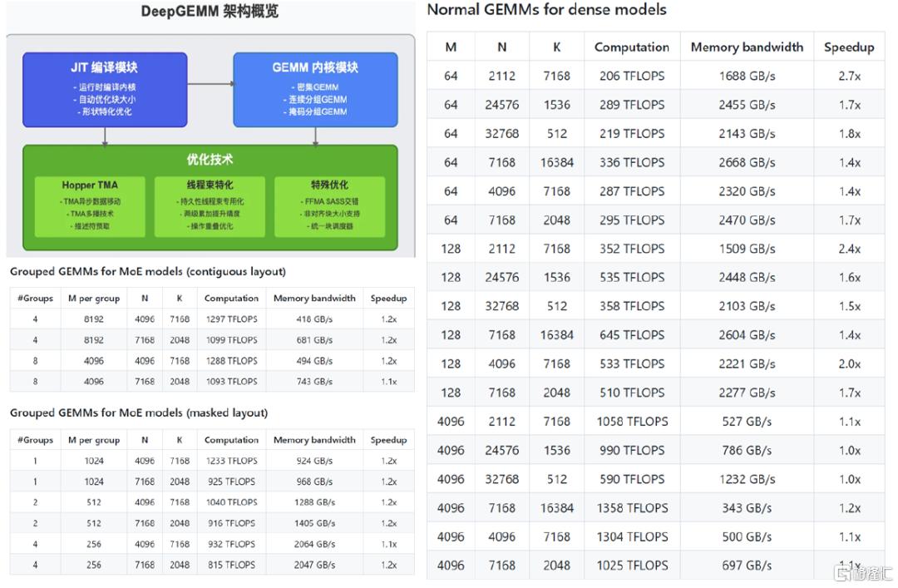Click the "418 GB/s" cell
The image size is (898, 588).
(x=314, y=319)
